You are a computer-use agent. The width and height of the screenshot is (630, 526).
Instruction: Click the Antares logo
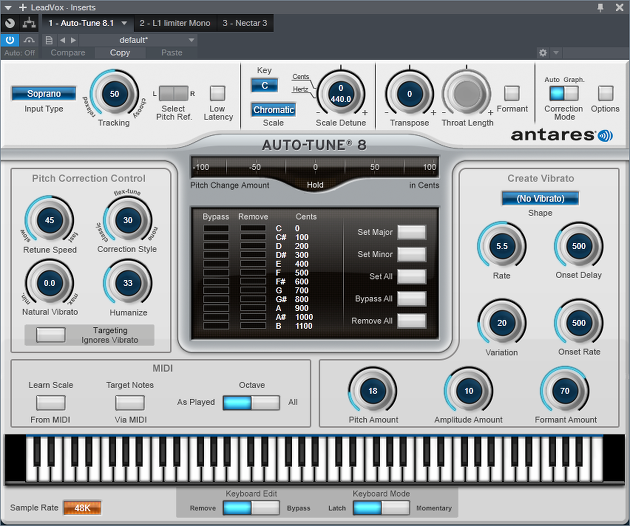[x=562, y=135]
